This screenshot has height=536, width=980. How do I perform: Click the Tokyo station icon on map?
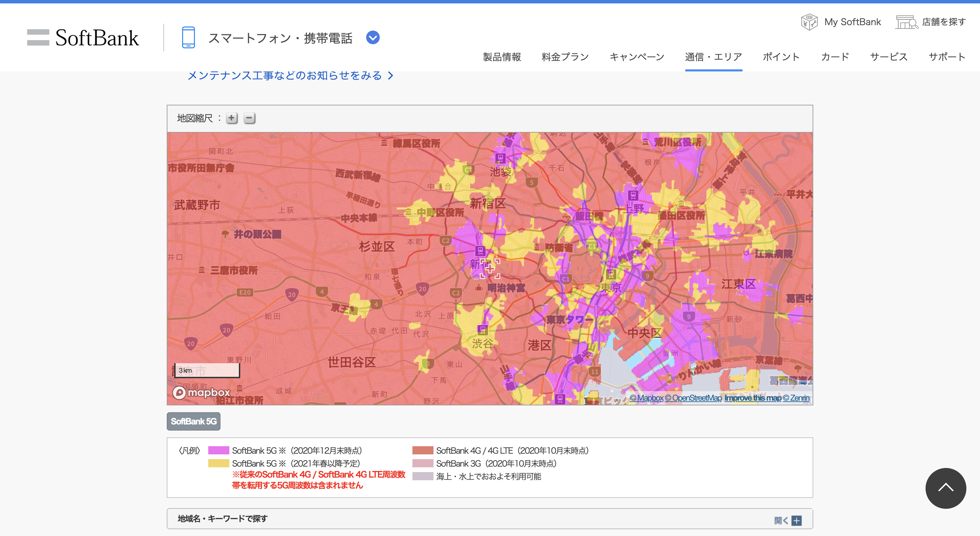(611, 274)
